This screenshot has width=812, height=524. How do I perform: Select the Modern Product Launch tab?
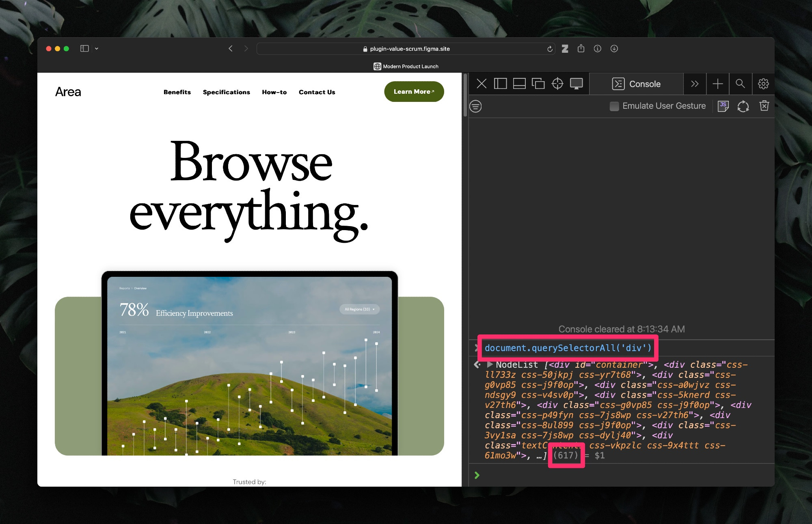click(x=406, y=66)
